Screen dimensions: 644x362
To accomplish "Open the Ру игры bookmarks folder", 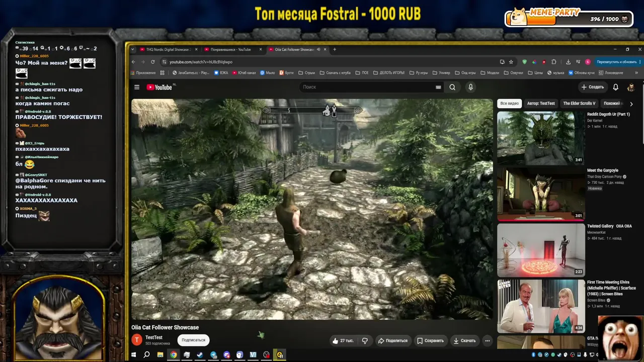I will pyautogui.click(x=419, y=73).
